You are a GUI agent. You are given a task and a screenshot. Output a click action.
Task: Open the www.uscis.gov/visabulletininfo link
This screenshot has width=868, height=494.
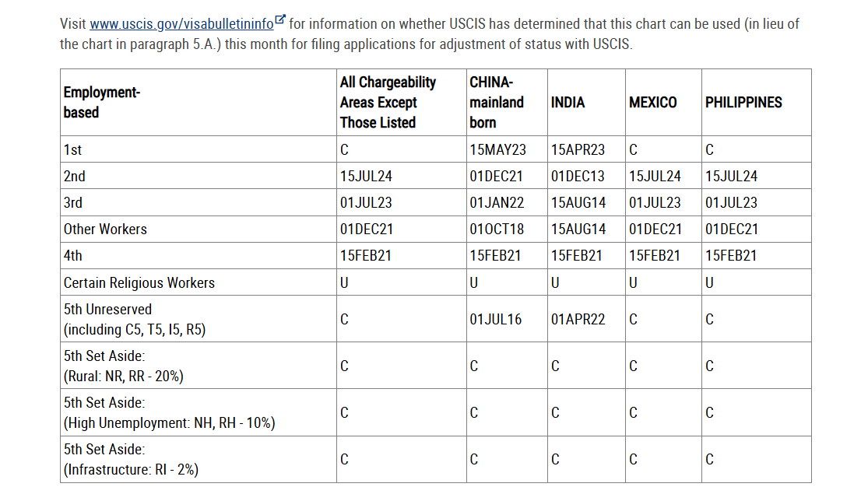click(181, 24)
